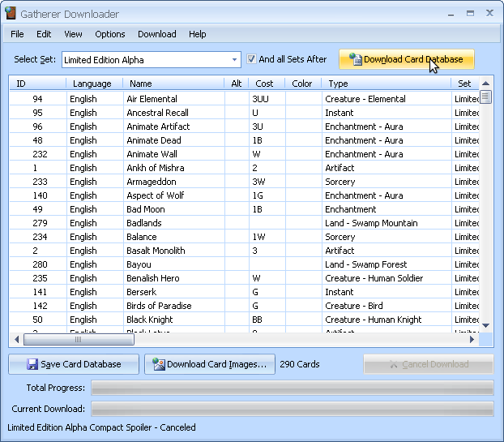
Task: Select the Badlands card name
Action: click(144, 223)
